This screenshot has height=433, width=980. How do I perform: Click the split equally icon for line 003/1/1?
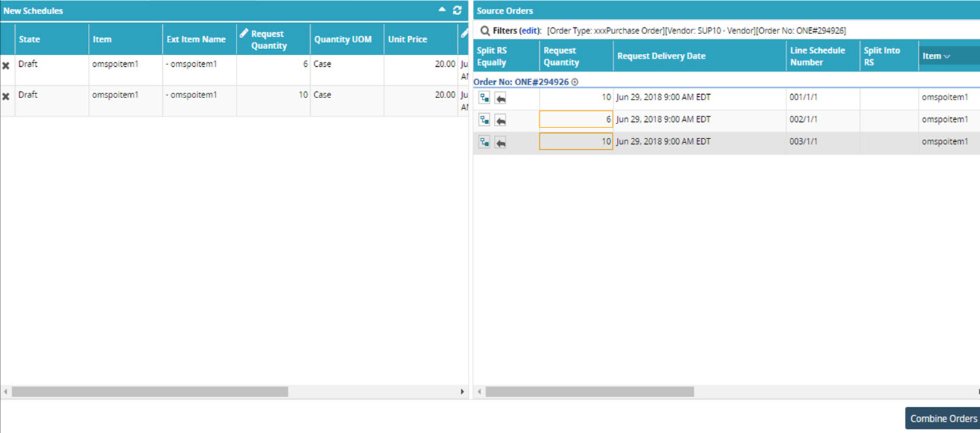[485, 142]
